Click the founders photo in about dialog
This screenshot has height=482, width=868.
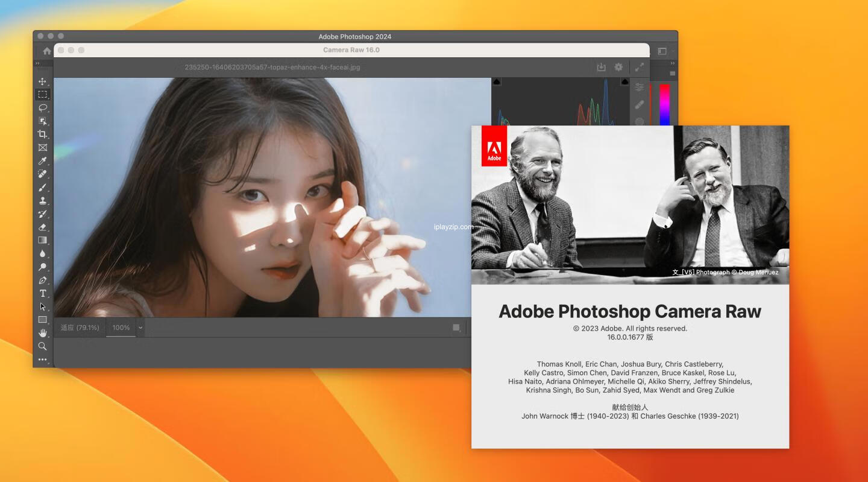630,205
